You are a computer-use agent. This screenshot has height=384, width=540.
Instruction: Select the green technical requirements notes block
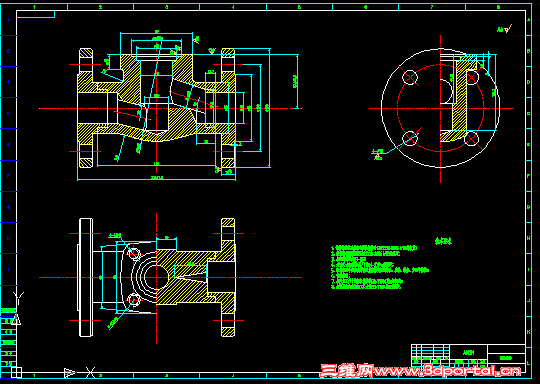click(380, 267)
